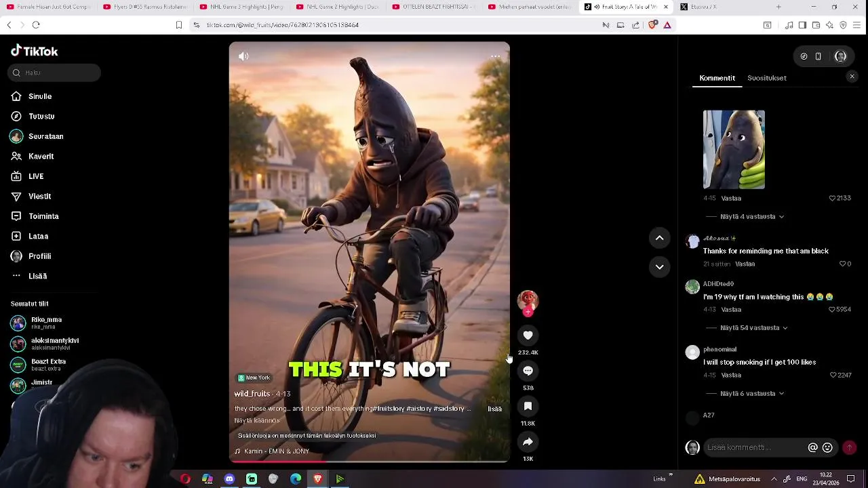Bookmark this page in the address bar
Image resolution: width=868 pixels, height=488 pixels.
click(x=179, y=25)
